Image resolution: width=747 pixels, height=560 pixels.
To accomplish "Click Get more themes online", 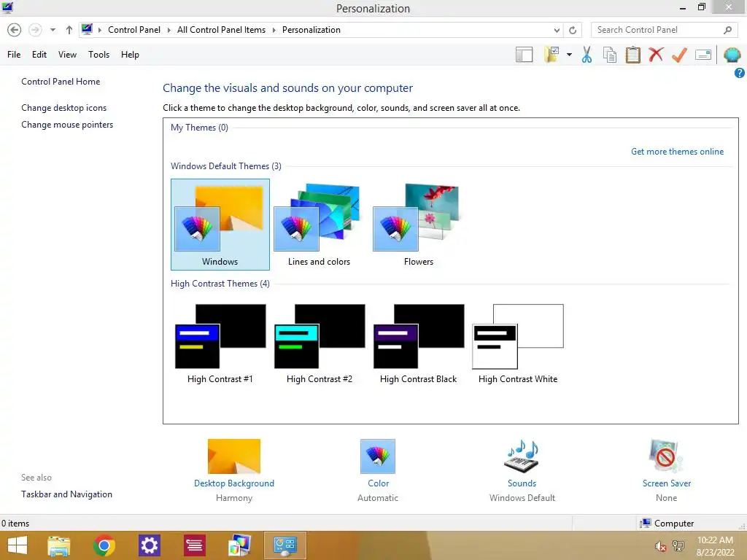I will [677, 152].
